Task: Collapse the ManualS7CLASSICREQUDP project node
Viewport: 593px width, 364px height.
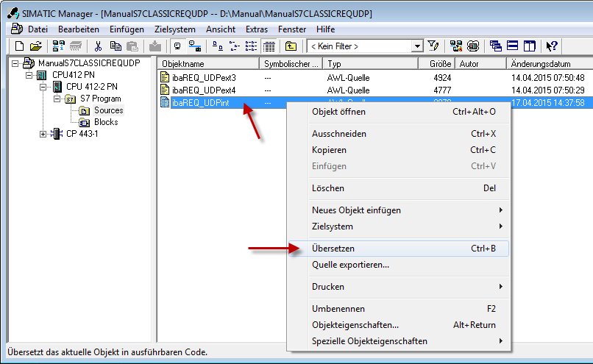Action: [x=15, y=63]
